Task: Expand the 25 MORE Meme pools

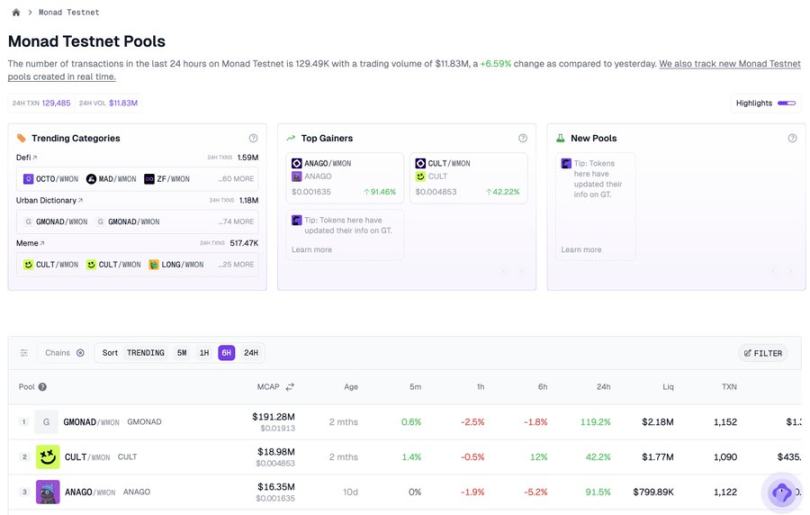Action: 236,265
